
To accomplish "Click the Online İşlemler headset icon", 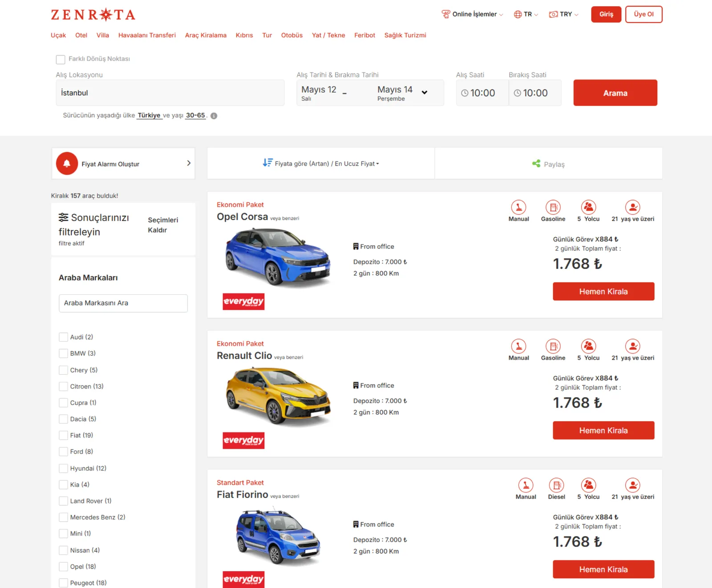I will [x=445, y=14].
